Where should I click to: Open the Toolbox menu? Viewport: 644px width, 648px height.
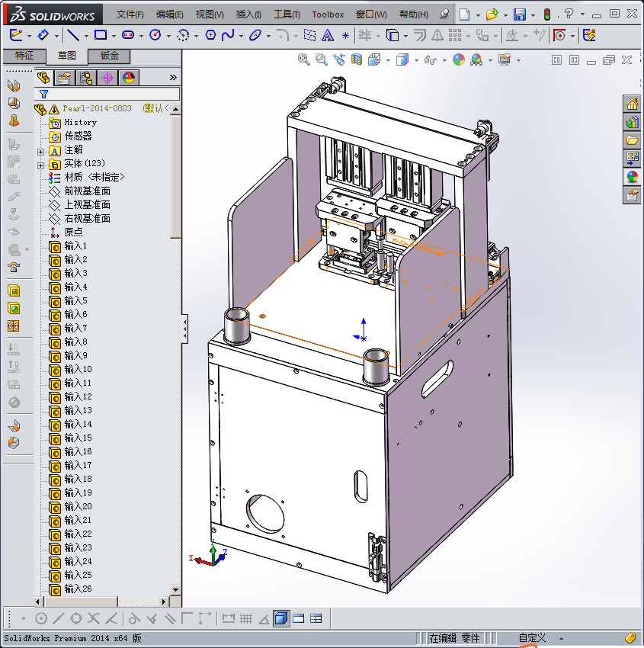coord(328,14)
